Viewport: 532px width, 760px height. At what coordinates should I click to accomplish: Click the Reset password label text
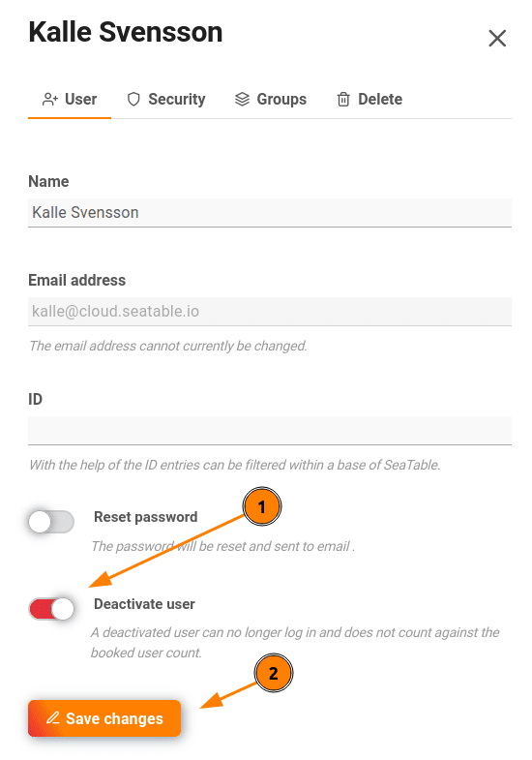click(146, 517)
